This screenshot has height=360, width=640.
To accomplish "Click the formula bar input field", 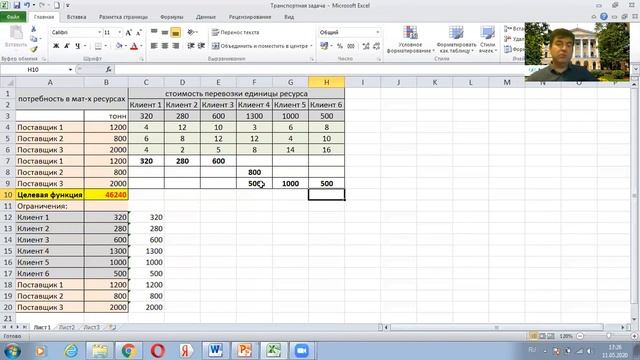I will (318, 69).
